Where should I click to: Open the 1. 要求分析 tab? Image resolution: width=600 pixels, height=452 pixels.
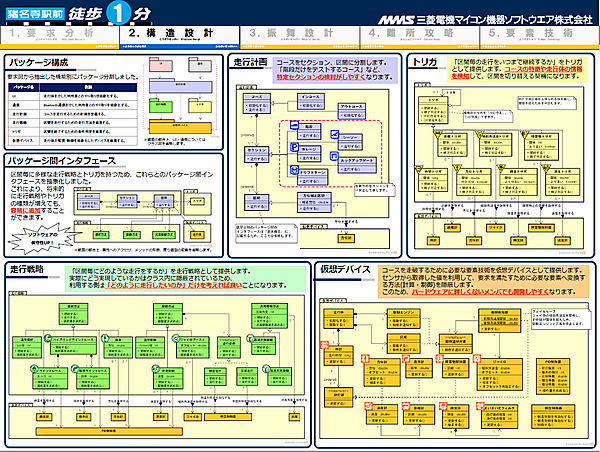point(60,35)
